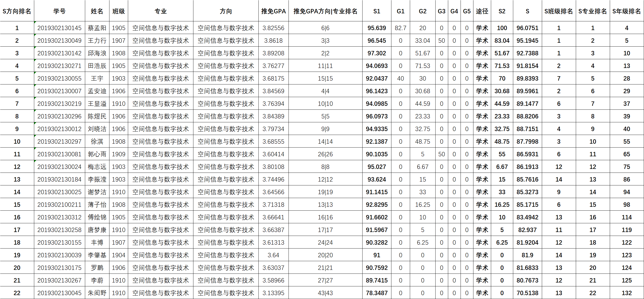Select S value 82.937
This screenshot has width=644, height=299.
(x=528, y=230)
